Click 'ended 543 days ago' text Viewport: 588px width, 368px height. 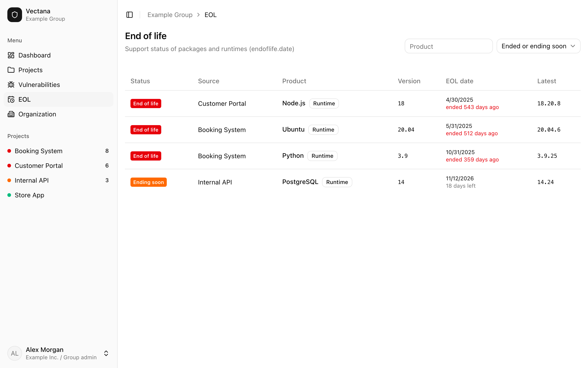coord(472,107)
